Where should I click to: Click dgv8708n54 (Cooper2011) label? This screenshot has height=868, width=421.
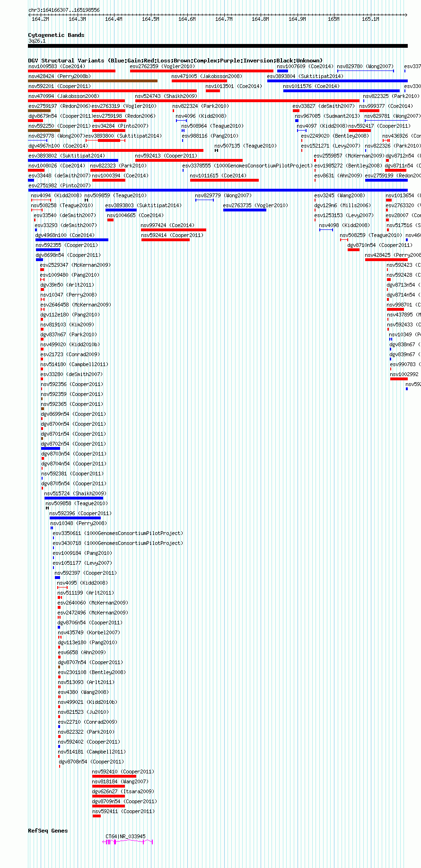[x=91, y=762]
